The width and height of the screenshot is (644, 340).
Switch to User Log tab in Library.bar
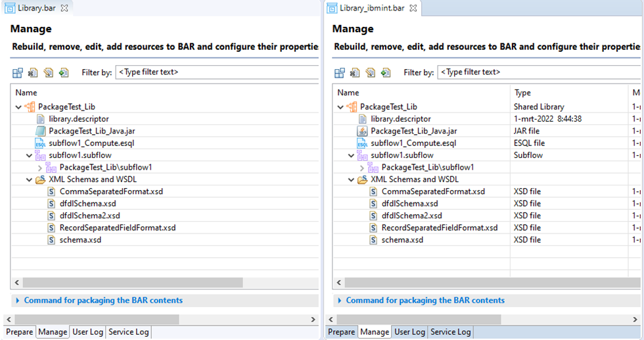pos(87,331)
